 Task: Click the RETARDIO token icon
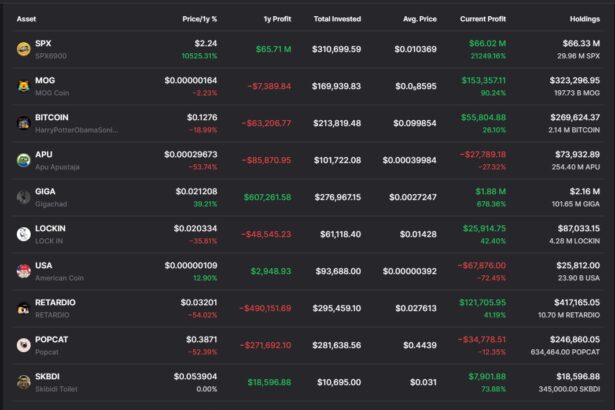[23, 308]
